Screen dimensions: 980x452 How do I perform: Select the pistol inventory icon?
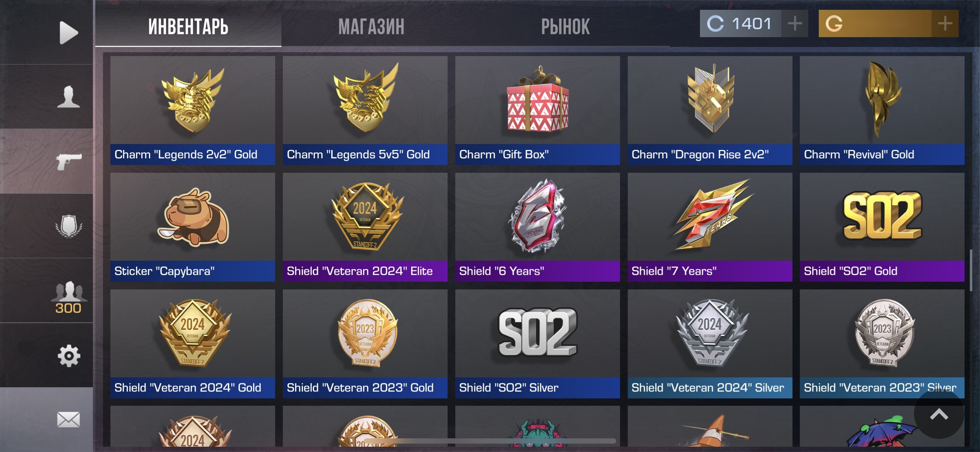tap(68, 161)
